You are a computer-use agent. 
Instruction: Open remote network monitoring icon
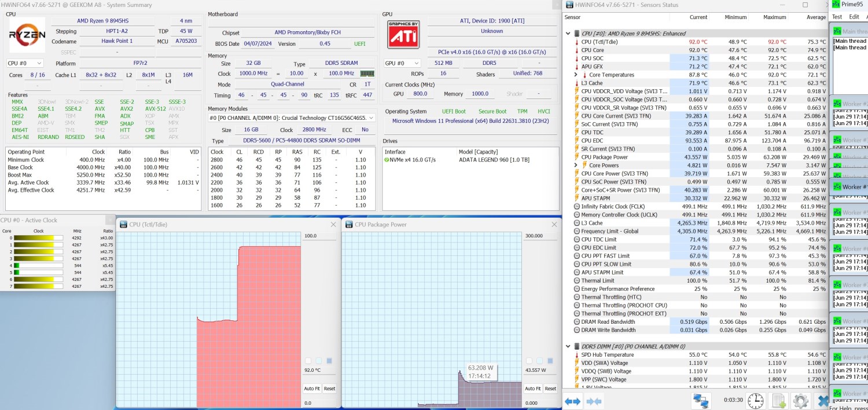[701, 401]
